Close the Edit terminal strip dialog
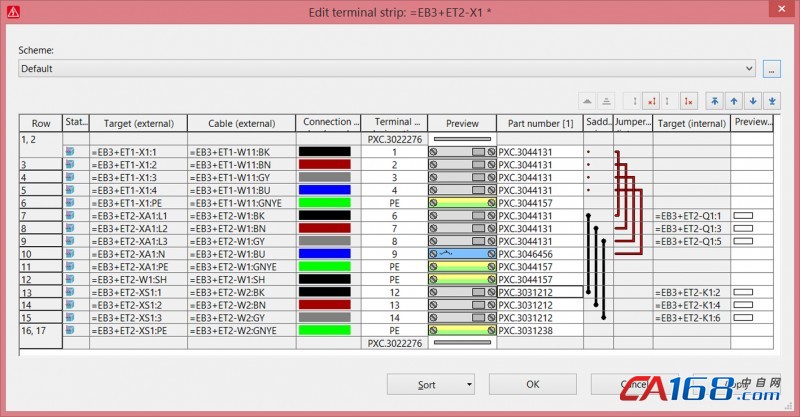800x417 pixels. pos(781,9)
